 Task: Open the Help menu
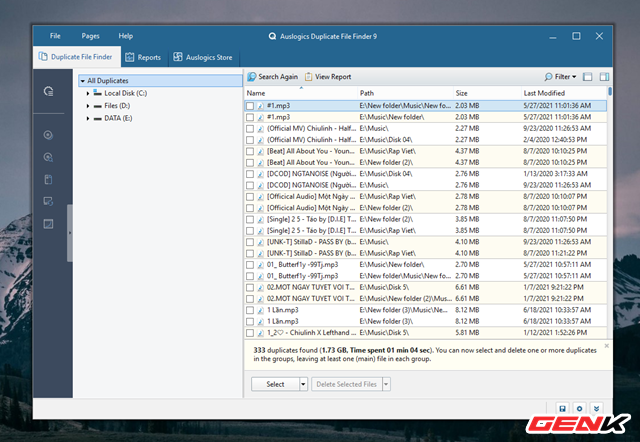coord(126,36)
